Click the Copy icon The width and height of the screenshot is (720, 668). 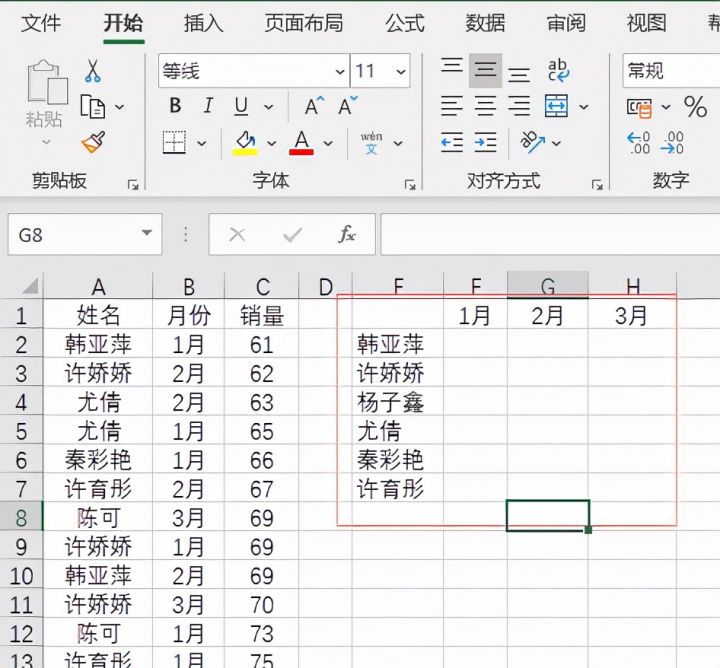click(x=93, y=107)
